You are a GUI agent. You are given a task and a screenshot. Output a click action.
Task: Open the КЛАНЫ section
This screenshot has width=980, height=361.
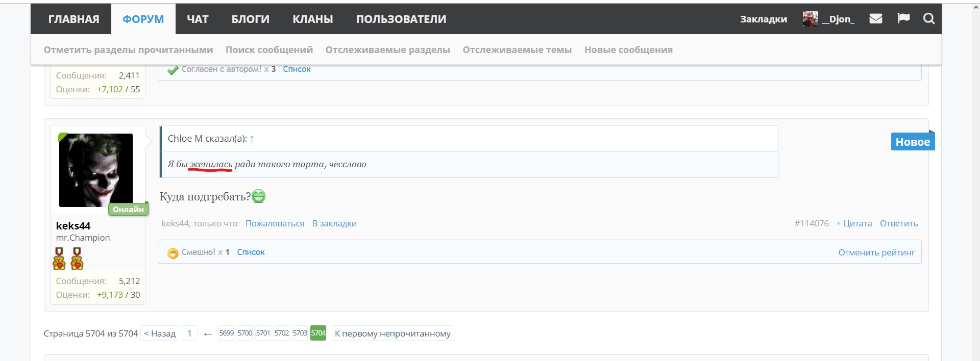tap(312, 19)
